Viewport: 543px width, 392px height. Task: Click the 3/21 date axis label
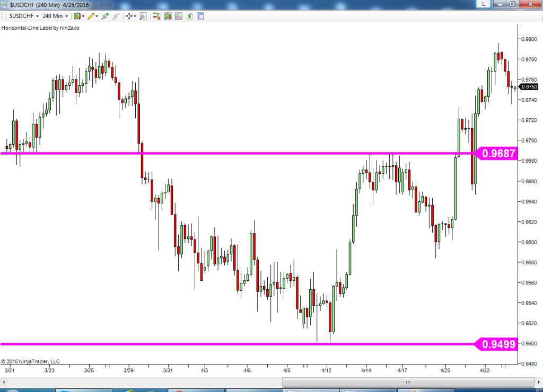click(x=10, y=370)
